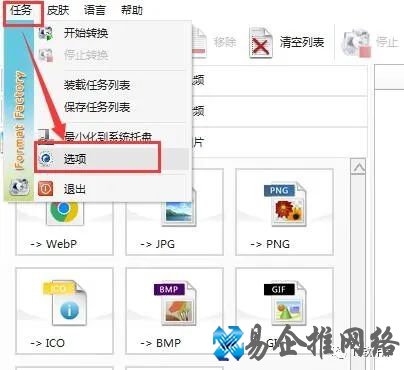Click 最小化到系统托盘 menu entry
Image resolution: width=404 pixels, height=370 pixels.
(x=108, y=137)
